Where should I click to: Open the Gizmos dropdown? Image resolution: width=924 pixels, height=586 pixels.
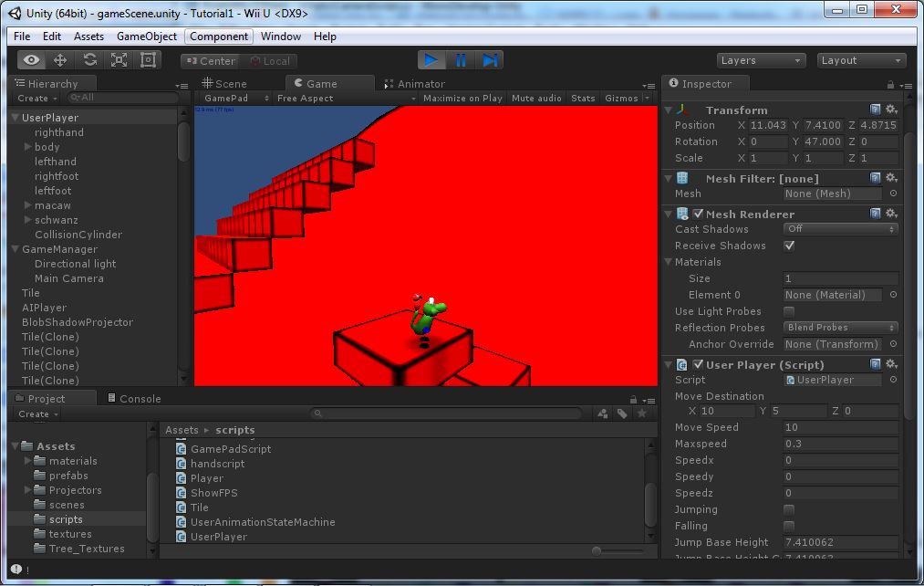627,99
